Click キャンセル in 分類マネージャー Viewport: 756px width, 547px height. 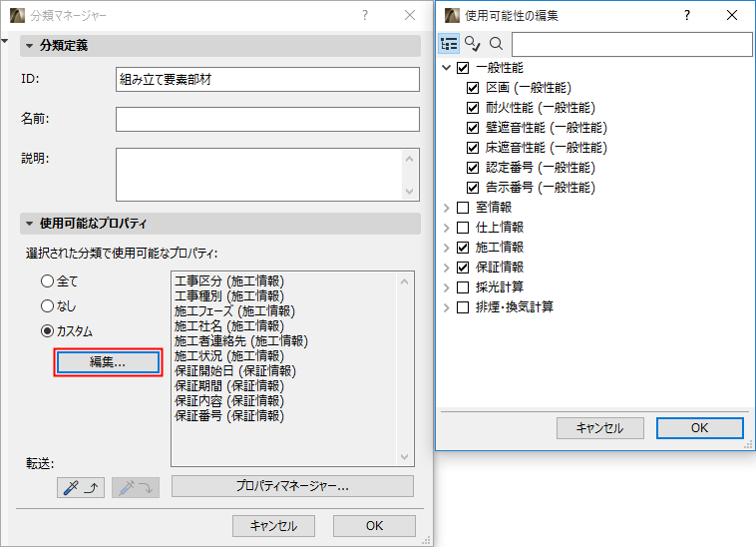click(x=273, y=526)
